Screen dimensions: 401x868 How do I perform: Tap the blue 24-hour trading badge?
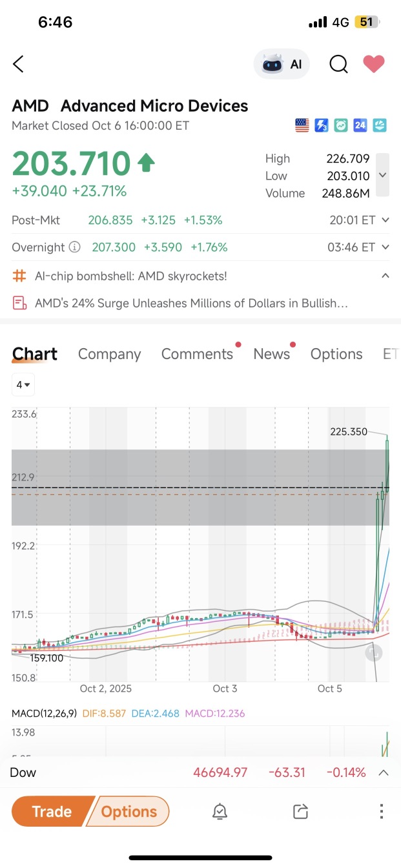[360, 126]
